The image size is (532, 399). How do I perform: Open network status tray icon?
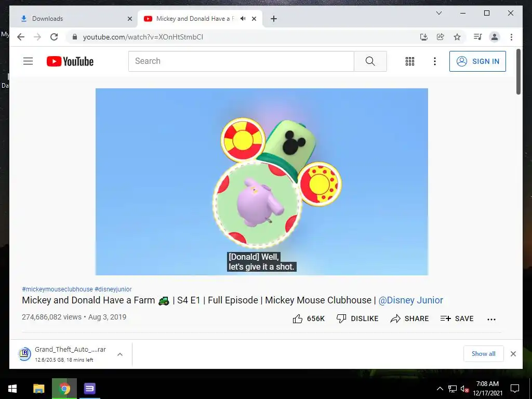453,389
